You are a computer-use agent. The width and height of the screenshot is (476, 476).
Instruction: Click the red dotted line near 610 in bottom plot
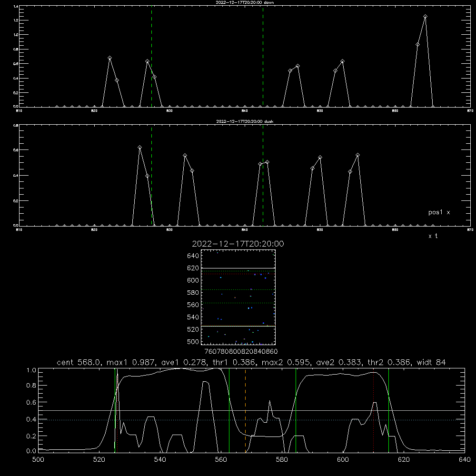click(x=373, y=410)
